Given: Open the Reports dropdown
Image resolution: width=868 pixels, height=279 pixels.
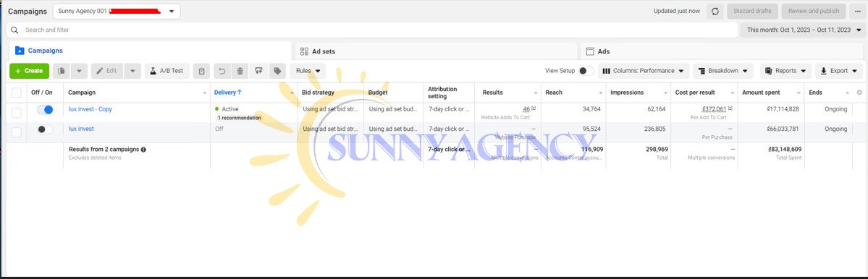Looking at the screenshot, I should (786, 71).
